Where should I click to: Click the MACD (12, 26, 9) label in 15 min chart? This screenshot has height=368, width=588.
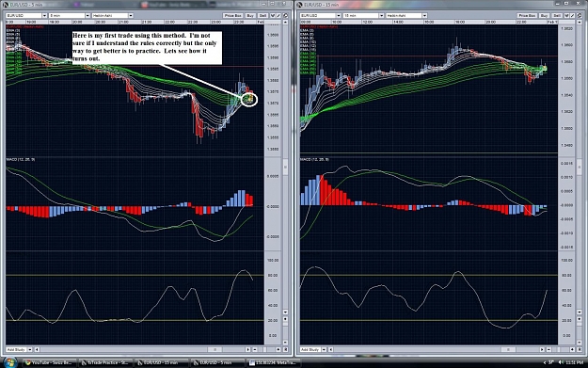pyautogui.click(x=314, y=159)
